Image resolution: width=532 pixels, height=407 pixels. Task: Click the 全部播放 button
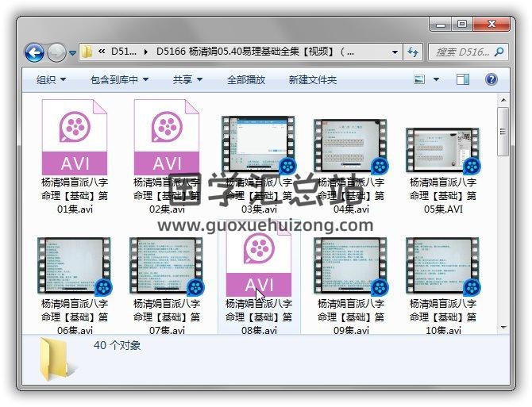coord(246,80)
